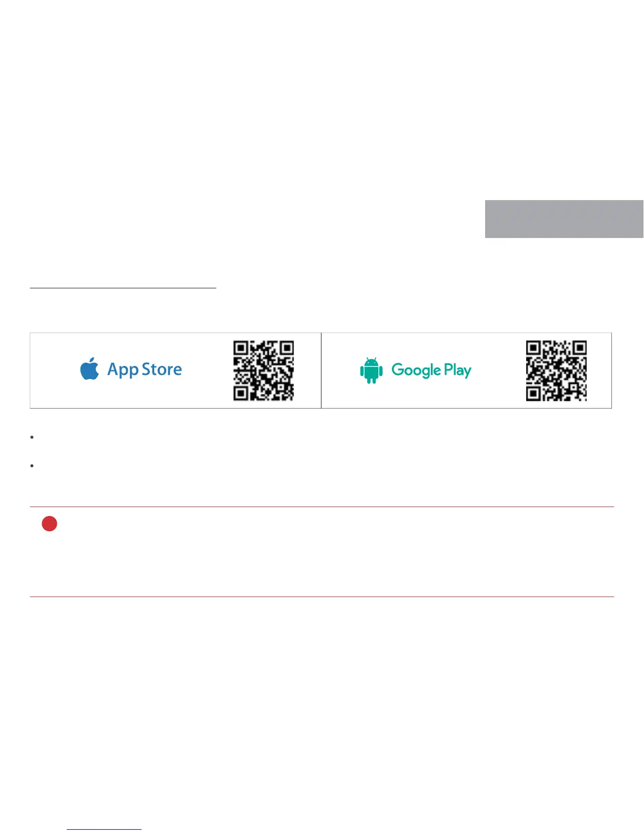This screenshot has width=644, height=834.
Task: Follow the underlined link at page bottom
Action: [x=104, y=829]
